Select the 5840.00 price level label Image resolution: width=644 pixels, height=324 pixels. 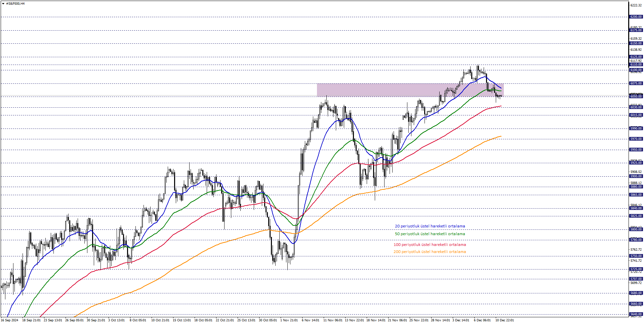pyautogui.click(x=636, y=208)
